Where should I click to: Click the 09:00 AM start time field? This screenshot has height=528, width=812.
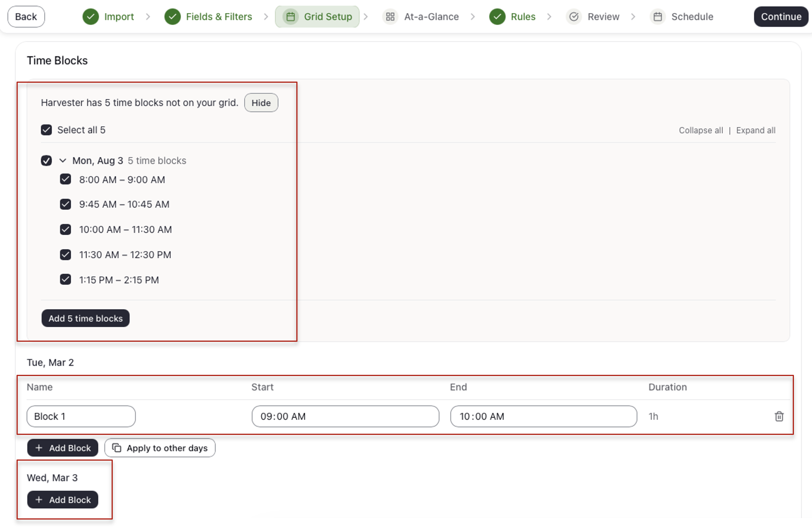[345, 416]
